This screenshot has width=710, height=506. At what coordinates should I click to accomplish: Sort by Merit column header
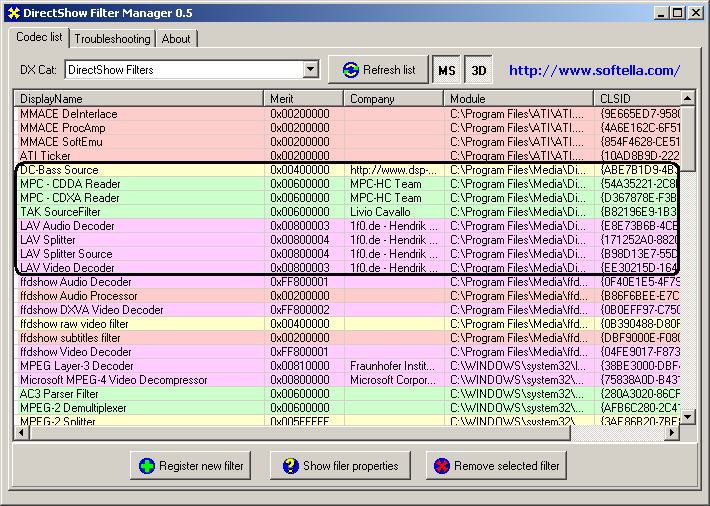(304, 99)
